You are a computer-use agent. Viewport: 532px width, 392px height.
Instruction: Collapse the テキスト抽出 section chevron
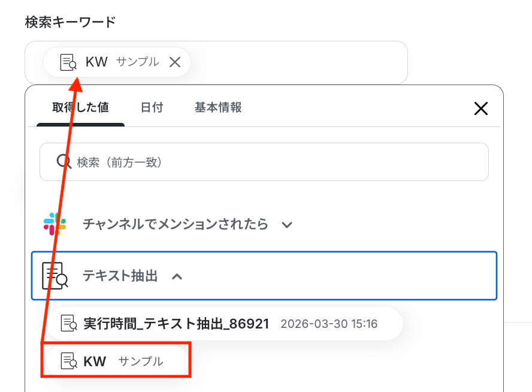click(177, 276)
